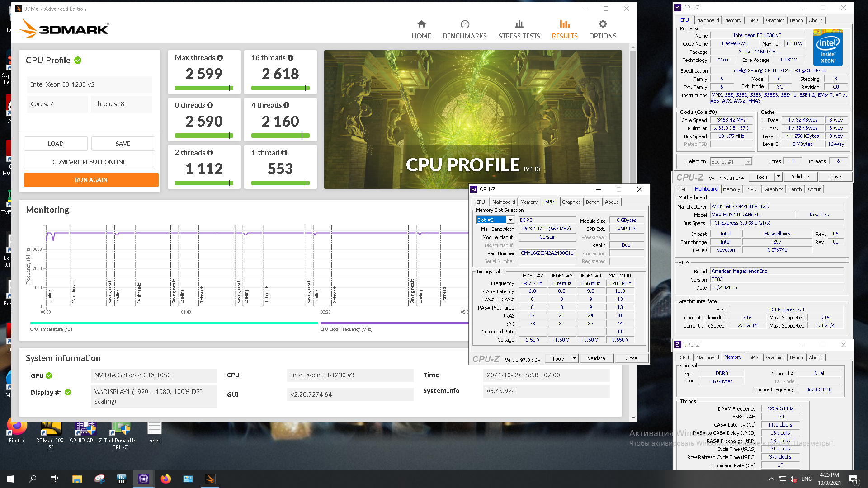Click the 2 threads info icon

coord(210,153)
